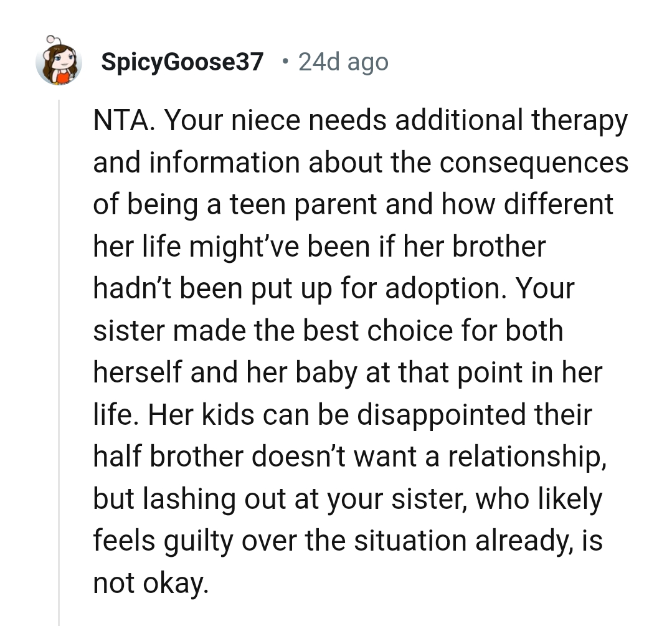Select the closing words not okay

click(151, 582)
